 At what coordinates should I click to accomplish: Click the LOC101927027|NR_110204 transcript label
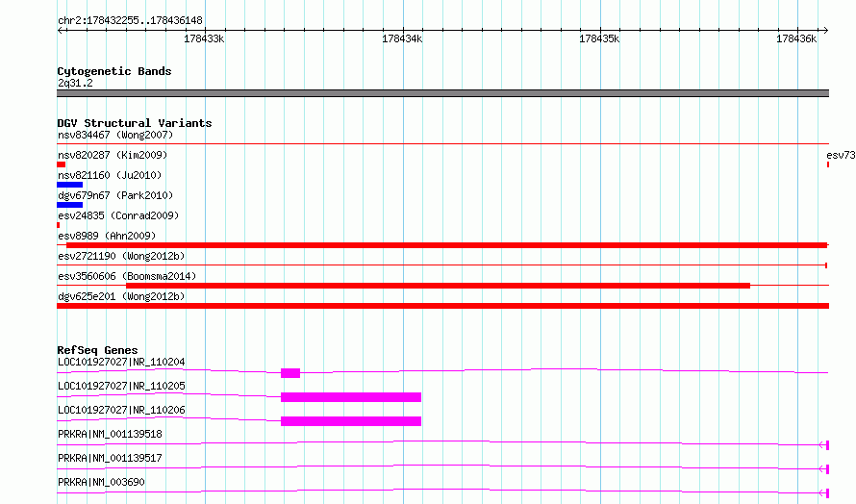click(121, 362)
